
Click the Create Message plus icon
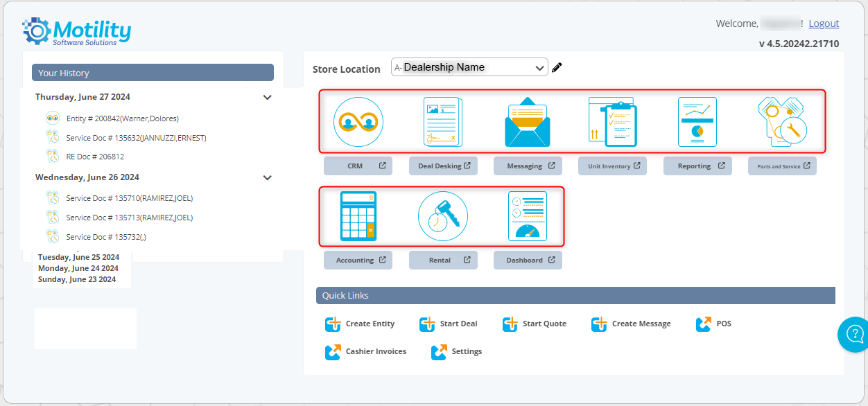[600, 324]
